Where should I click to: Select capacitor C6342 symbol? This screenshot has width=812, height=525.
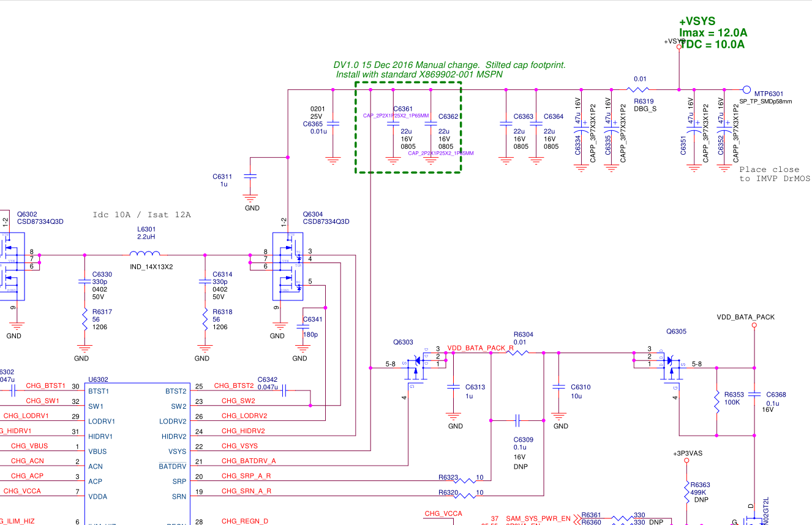coord(285,390)
